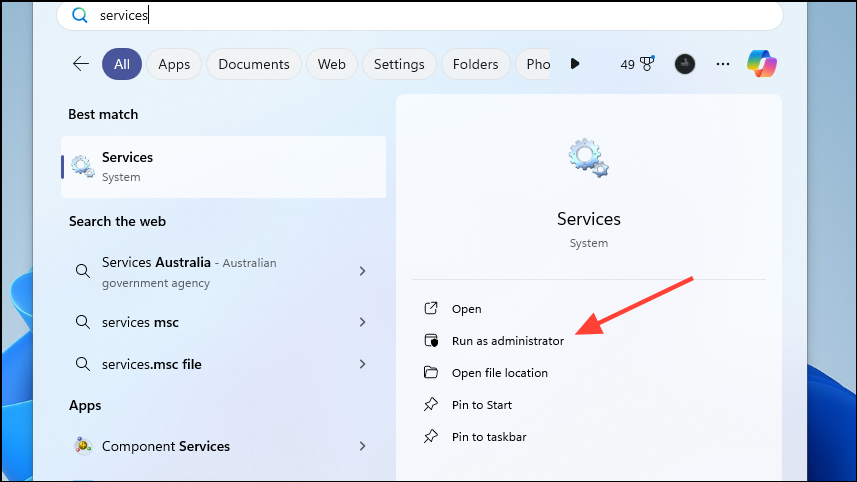Switch to the Settings filter tab
The height and width of the screenshot is (482, 857).
tap(399, 64)
